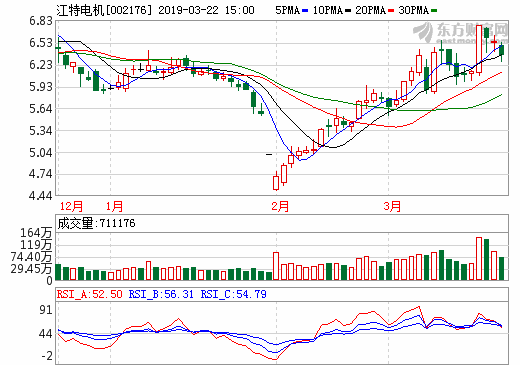
Task: Click the 5.64 price axis label
Action: [41, 109]
